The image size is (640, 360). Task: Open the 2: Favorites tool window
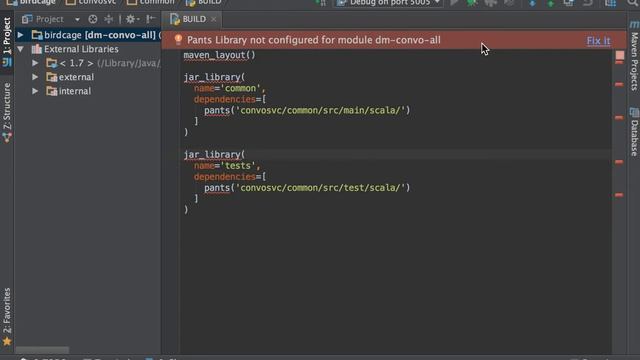[7, 317]
